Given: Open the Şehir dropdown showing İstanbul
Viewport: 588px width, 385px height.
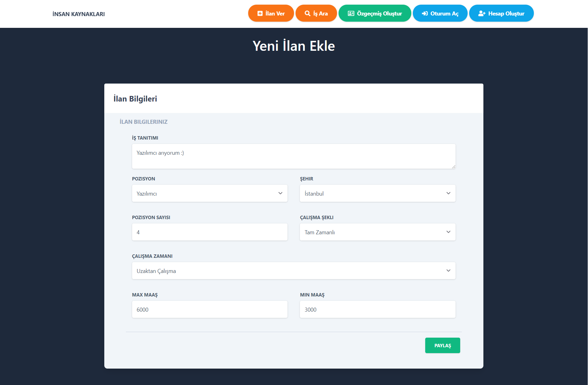Looking at the screenshot, I should coord(377,193).
